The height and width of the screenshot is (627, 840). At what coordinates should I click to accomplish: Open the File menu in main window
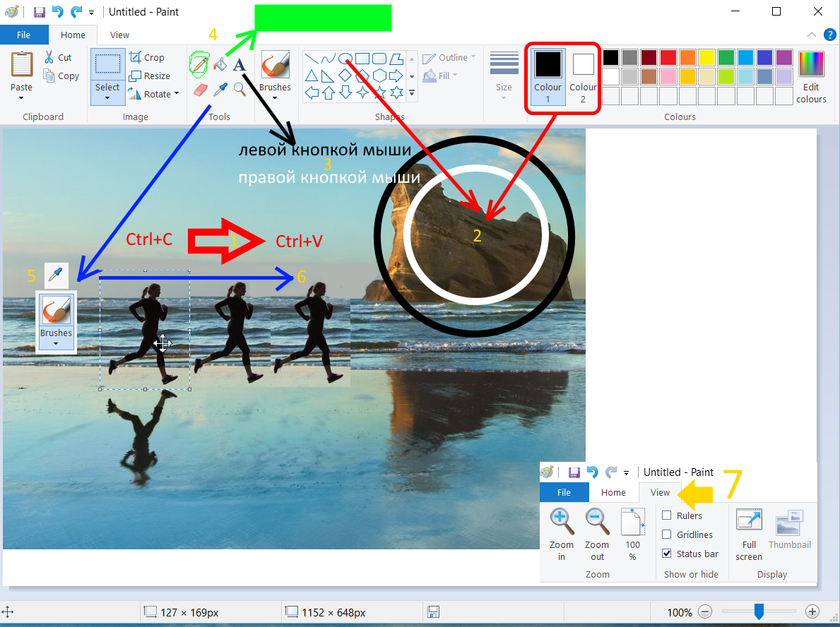click(x=23, y=35)
